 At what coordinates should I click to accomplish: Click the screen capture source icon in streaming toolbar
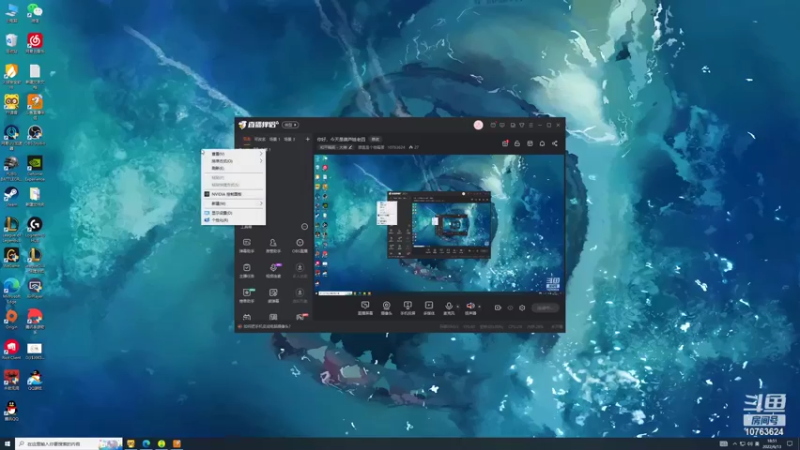click(x=365, y=306)
